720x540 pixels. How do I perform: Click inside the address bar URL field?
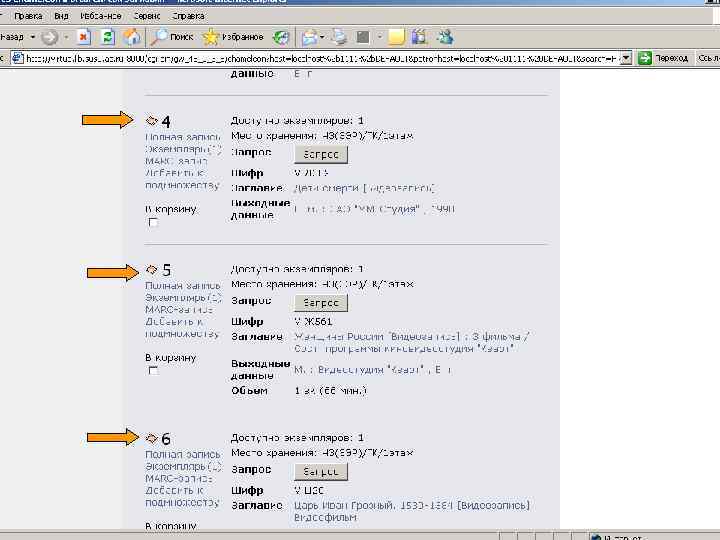tap(321, 58)
